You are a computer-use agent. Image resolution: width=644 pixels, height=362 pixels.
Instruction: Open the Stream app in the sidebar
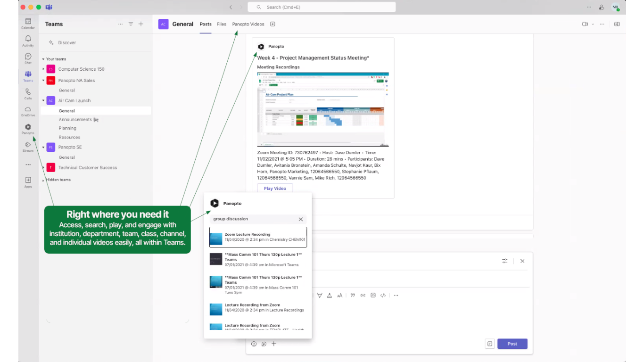(x=28, y=147)
